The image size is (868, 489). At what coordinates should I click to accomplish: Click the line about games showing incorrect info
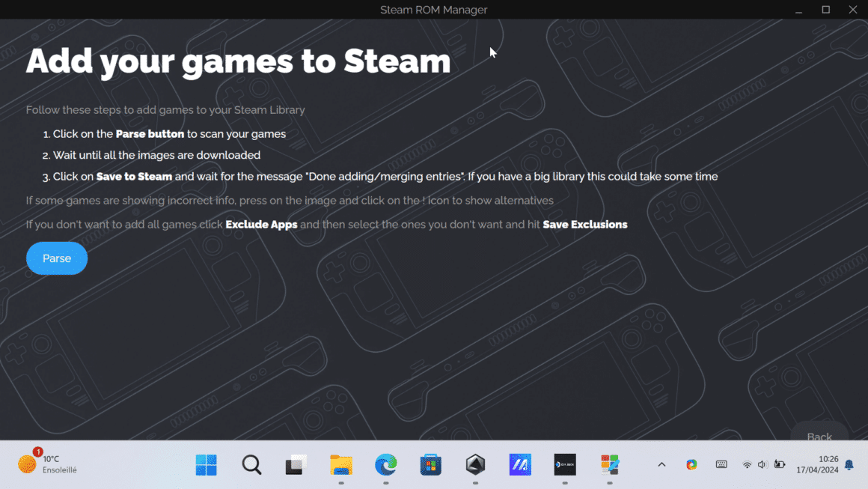(290, 201)
